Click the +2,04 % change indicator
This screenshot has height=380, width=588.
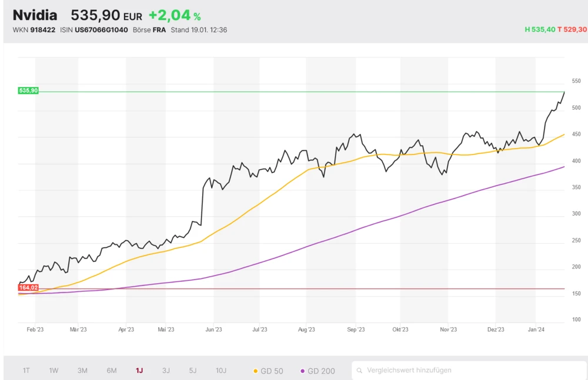click(x=174, y=16)
